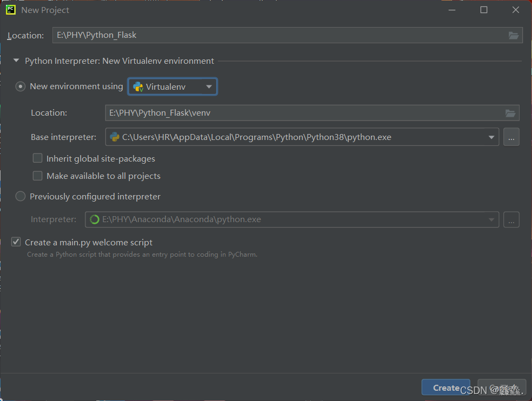This screenshot has width=532, height=401.
Task: Minimize the New Project window
Action: [x=452, y=10]
